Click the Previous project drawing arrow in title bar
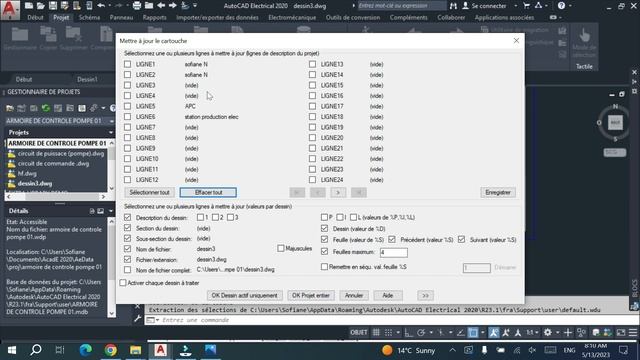 (161, 6)
